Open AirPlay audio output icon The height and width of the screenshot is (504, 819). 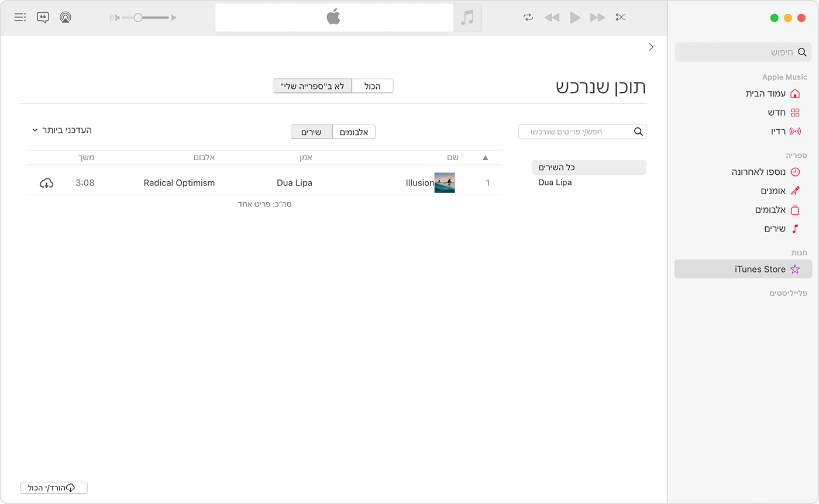[x=66, y=18]
